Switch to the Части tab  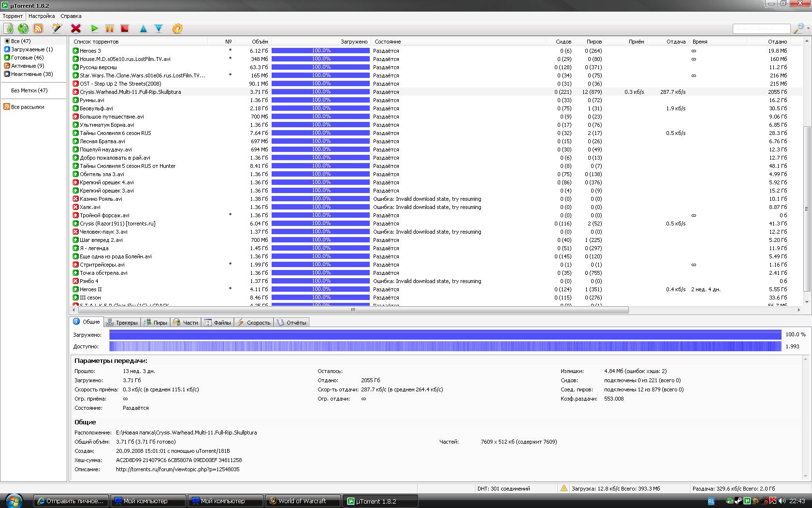pyautogui.click(x=186, y=323)
